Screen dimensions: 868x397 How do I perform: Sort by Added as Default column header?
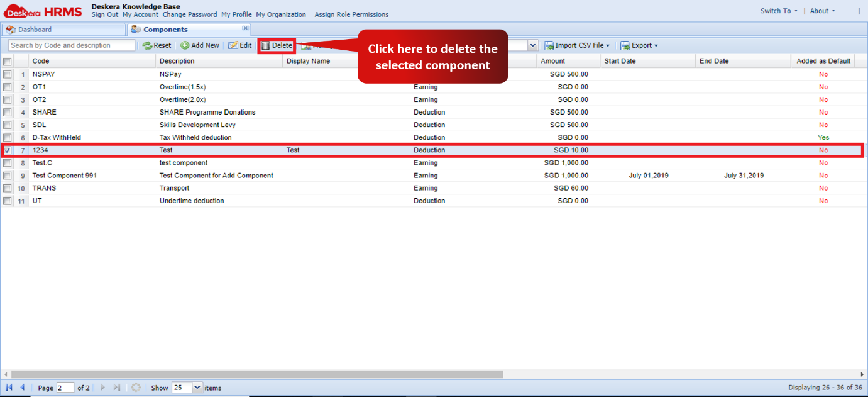pyautogui.click(x=823, y=61)
